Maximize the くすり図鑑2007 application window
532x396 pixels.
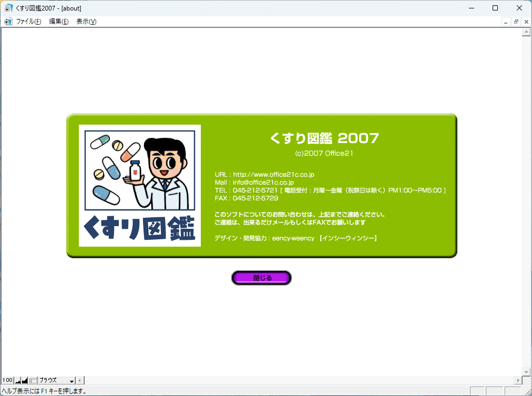click(495, 8)
